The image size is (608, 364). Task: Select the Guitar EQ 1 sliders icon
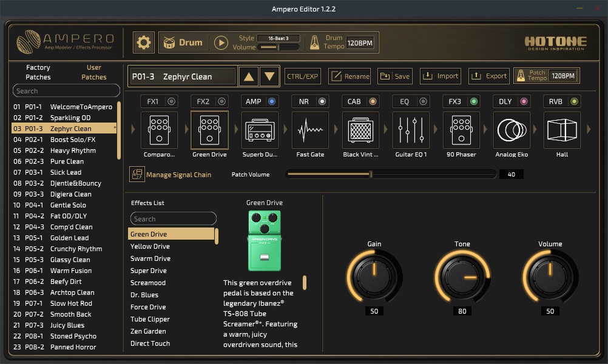point(411,130)
